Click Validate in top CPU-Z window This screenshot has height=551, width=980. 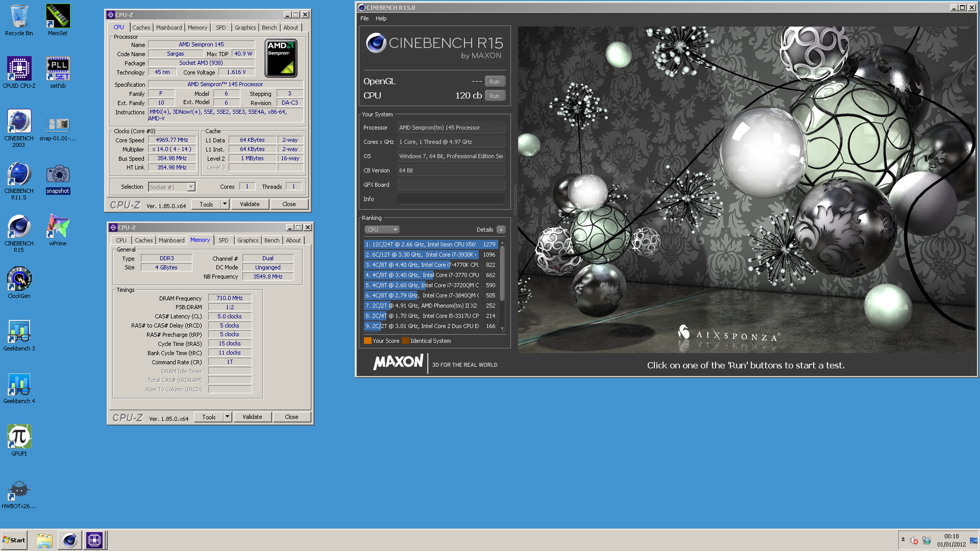250,204
